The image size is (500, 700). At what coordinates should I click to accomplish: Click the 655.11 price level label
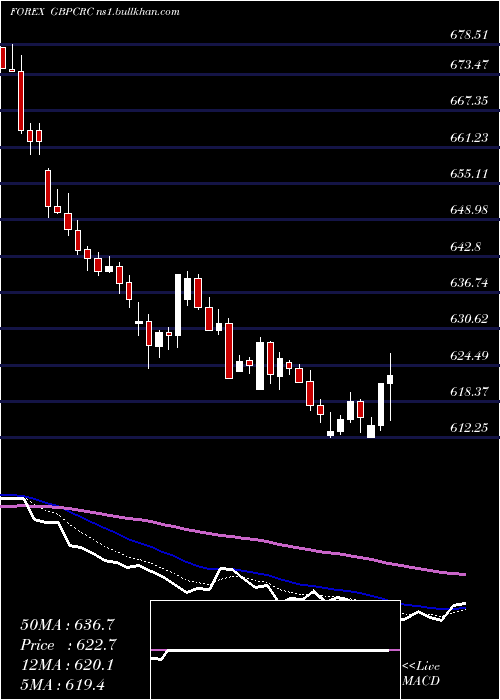click(469, 174)
